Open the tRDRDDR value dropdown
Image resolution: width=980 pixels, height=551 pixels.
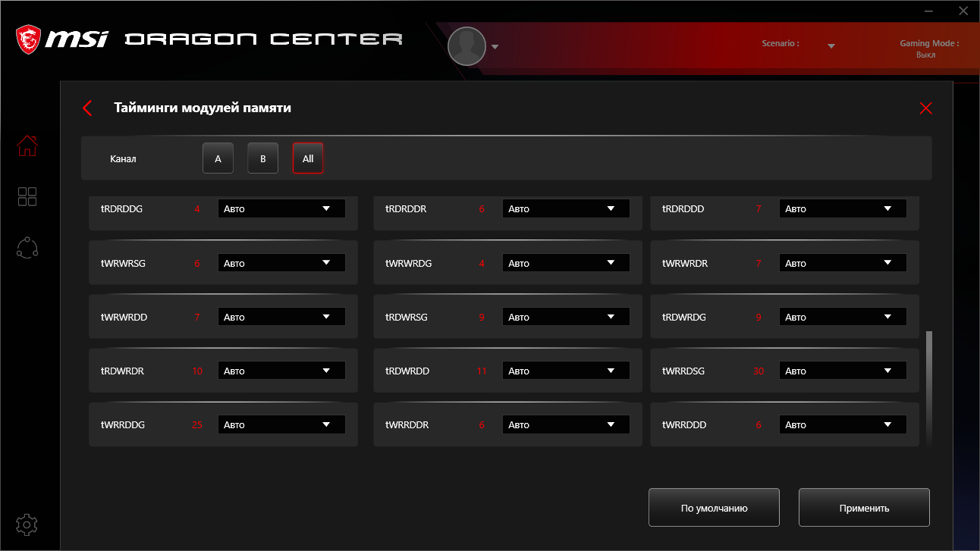pyautogui.click(x=566, y=208)
